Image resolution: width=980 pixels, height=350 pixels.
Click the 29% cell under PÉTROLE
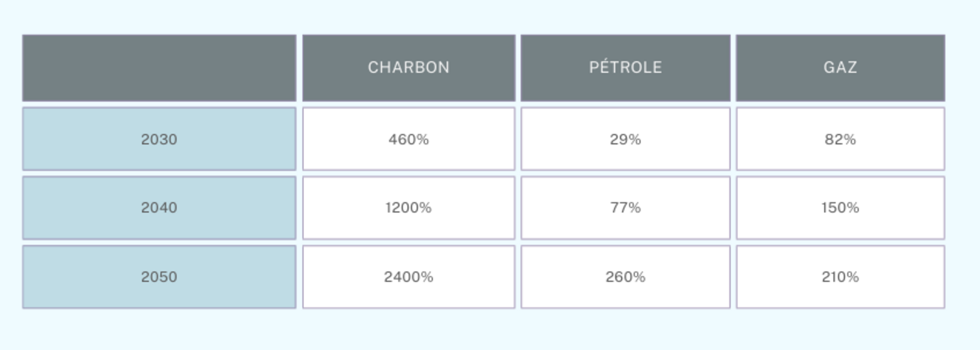625,139
